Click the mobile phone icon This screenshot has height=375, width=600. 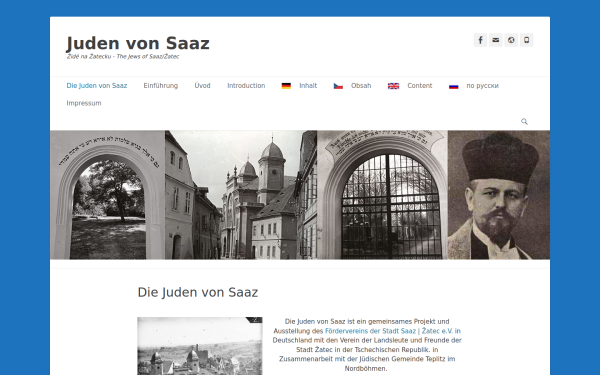(527, 40)
